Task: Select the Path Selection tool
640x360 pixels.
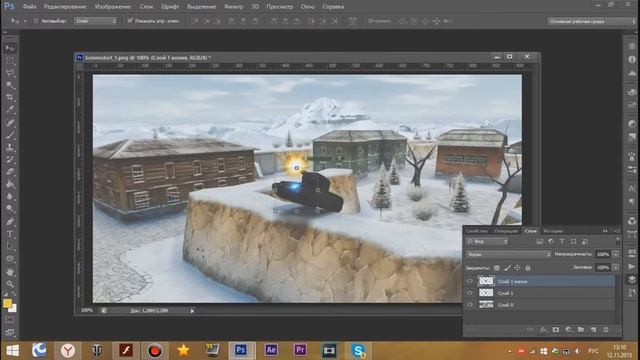Action: tap(10, 246)
